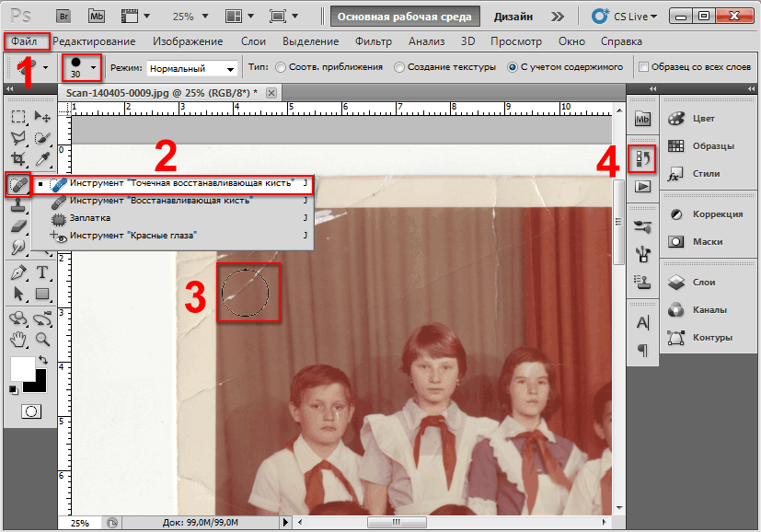Select the Move tool
Image resolution: width=761 pixels, height=532 pixels.
pos(42,117)
